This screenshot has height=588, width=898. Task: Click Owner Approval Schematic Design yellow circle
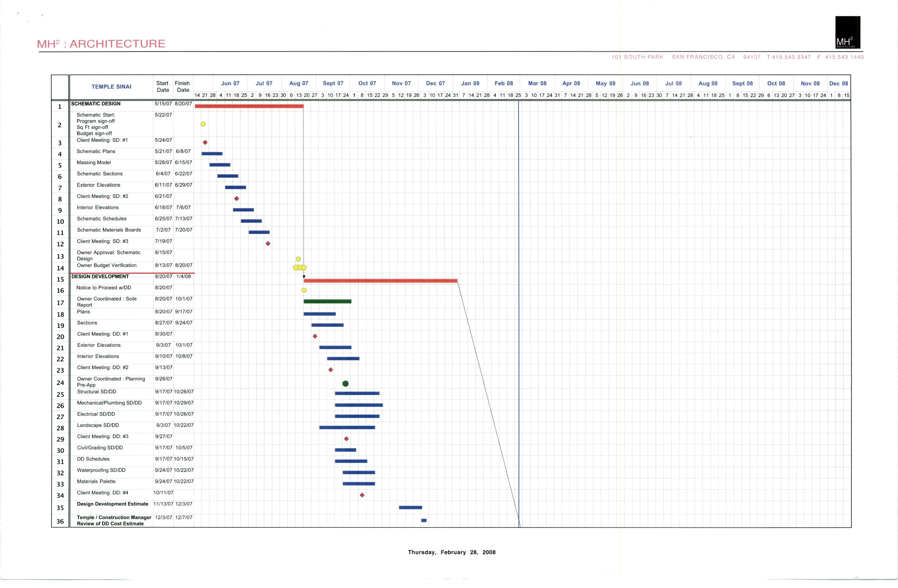298,259
